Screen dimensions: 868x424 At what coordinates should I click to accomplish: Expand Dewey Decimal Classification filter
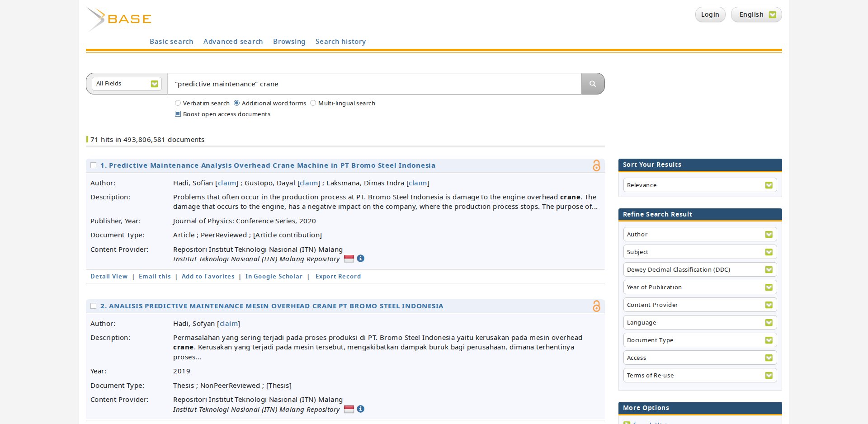(x=700, y=269)
